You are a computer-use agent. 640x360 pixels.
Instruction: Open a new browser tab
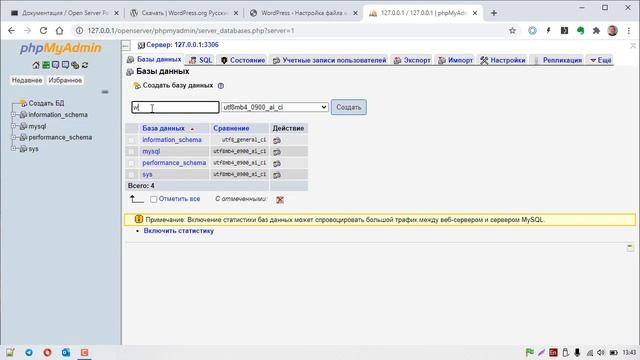(494, 13)
